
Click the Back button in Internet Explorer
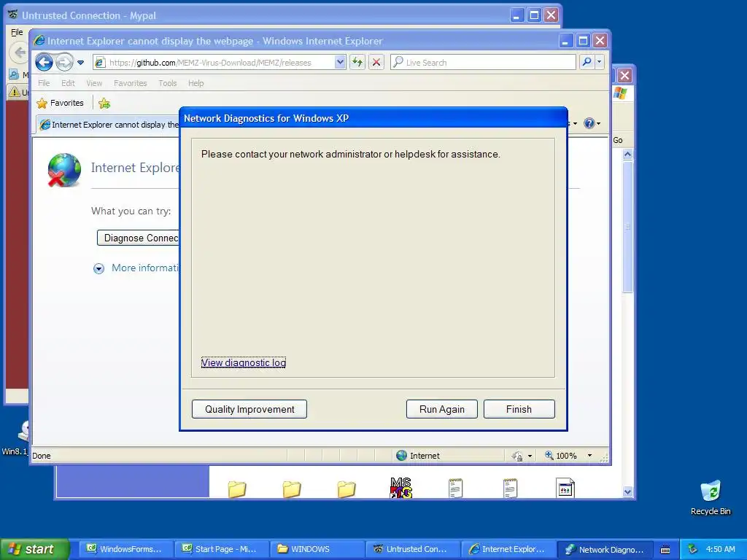coord(44,62)
